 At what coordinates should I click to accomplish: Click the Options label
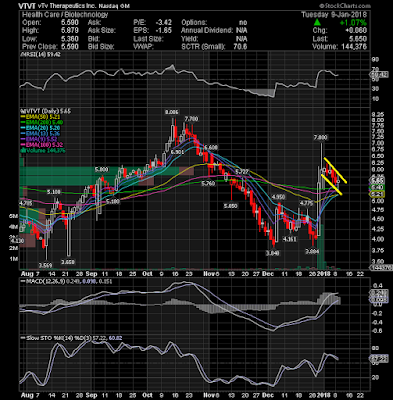click(194, 23)
